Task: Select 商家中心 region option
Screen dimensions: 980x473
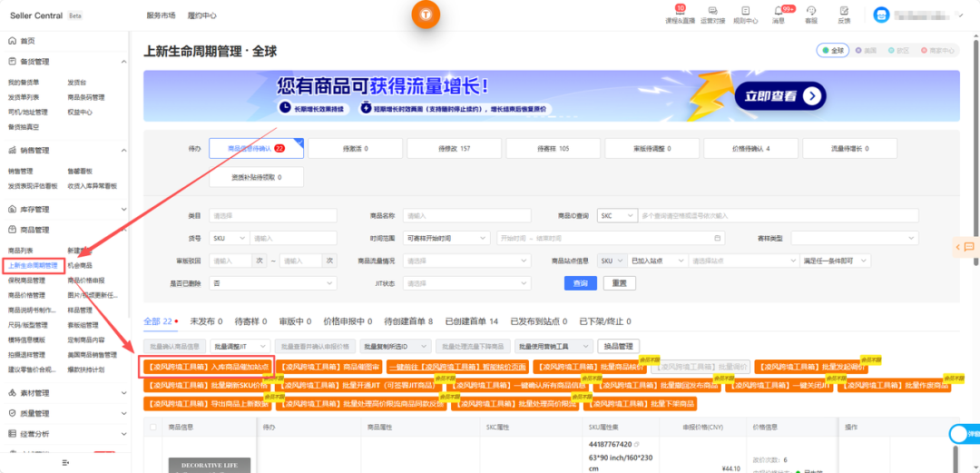Action: coord(937,51)
